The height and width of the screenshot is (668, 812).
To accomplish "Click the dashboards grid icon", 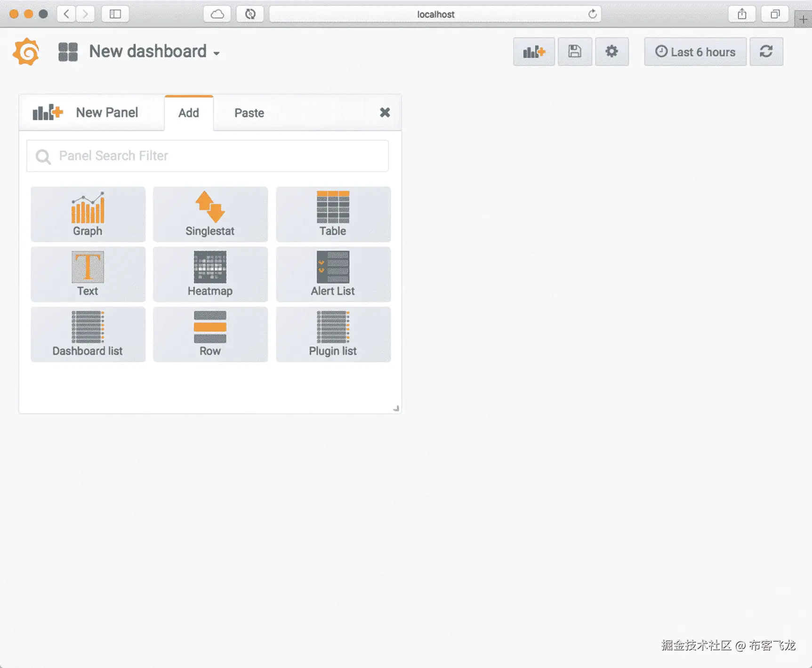I will [68, 52].
